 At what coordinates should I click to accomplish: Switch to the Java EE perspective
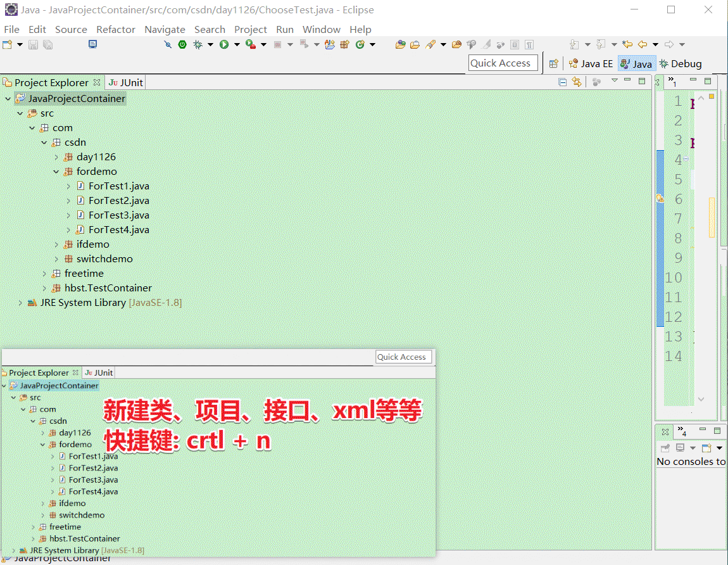coord(591,63)
